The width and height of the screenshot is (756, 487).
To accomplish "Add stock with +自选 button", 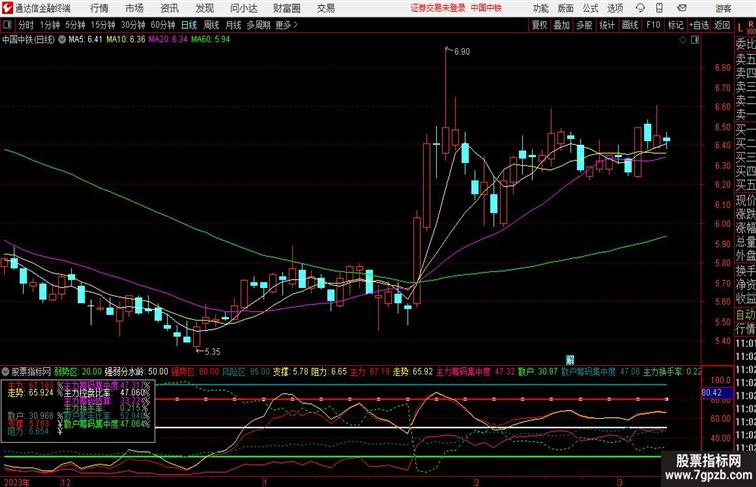I will [699, 25].
